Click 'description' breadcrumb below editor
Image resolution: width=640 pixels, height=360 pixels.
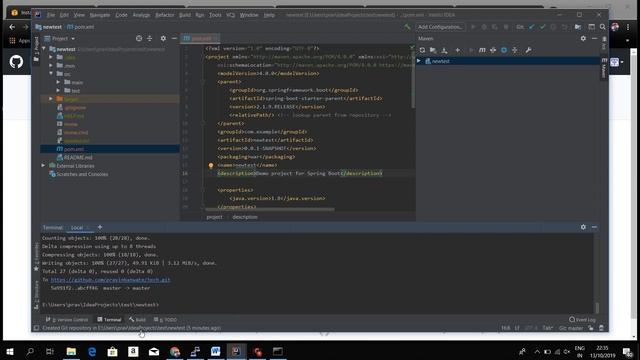tap(245, 217)
